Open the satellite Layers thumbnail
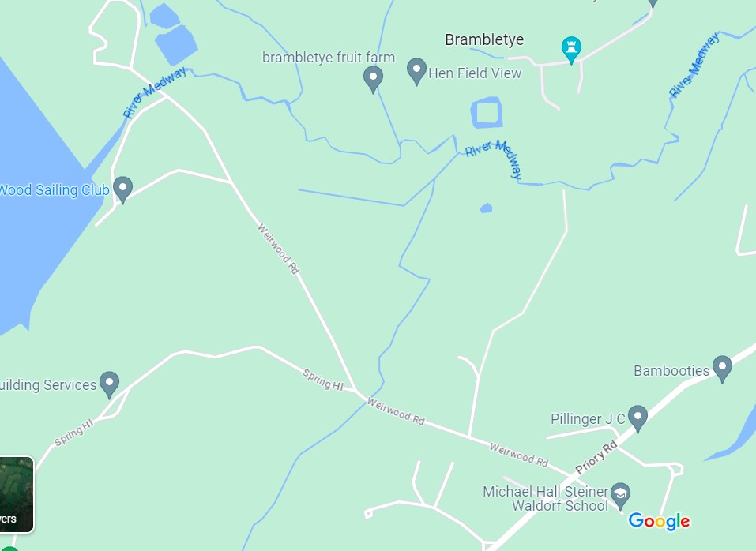Viewport: 756px width, 551px height. pyautogui.click(x=16, y=494)
